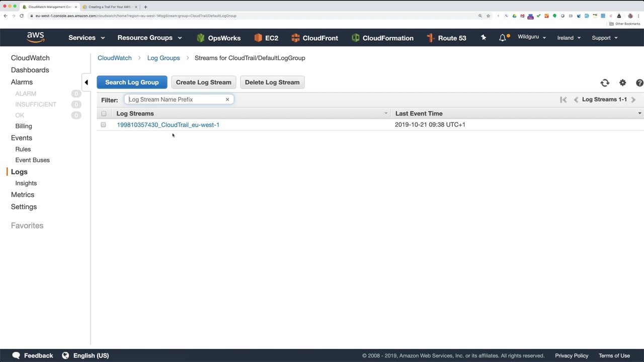644x362 pixels.
Task: Click the browser back arrow
Action: [x=6, y=16]
